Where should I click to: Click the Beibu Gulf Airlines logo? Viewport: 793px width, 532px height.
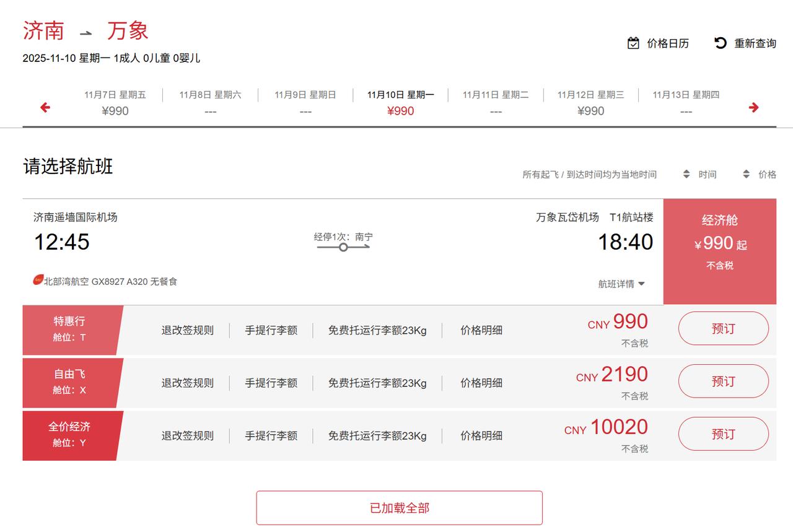pyautogui.click(x=38, y=281)
